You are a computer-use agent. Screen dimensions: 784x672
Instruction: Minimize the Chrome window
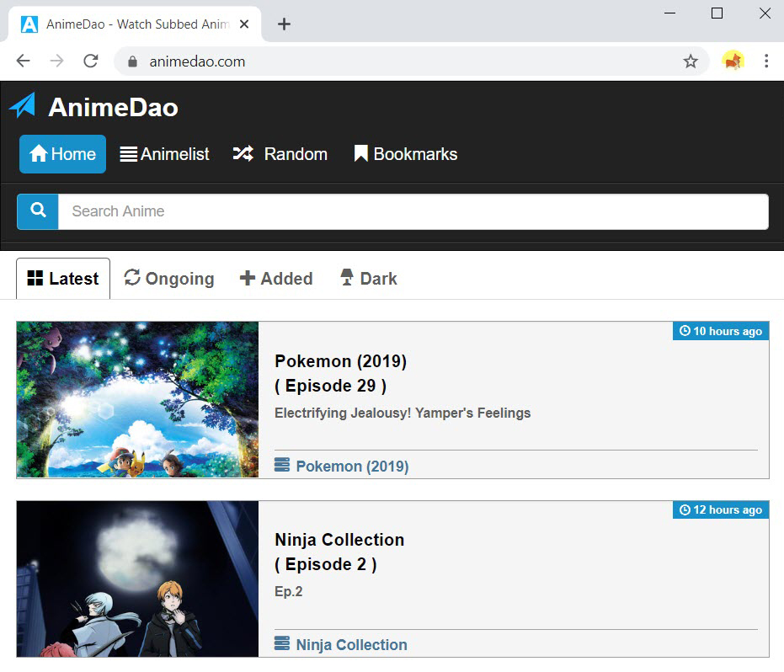point(670,13)
